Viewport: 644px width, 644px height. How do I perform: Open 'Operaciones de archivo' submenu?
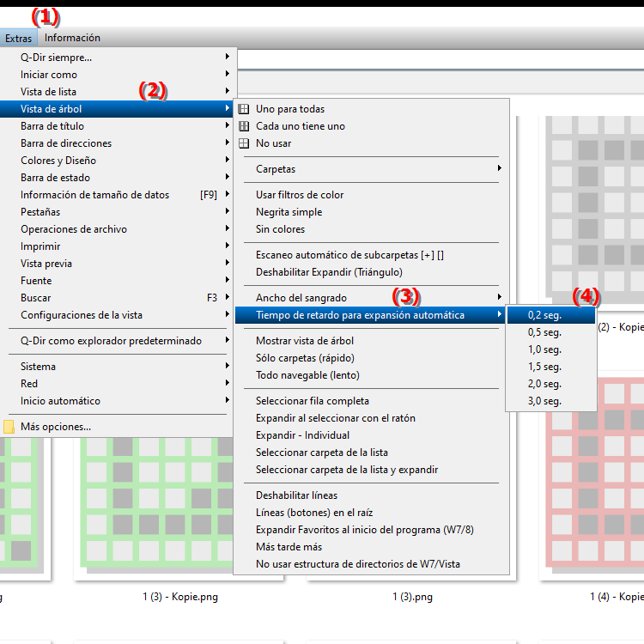point(117,229)
